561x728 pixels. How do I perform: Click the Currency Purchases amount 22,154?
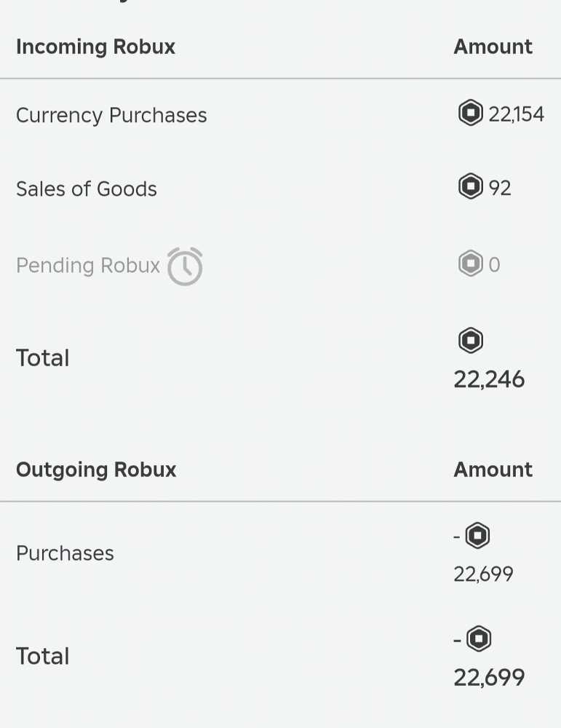coord(517,114)
